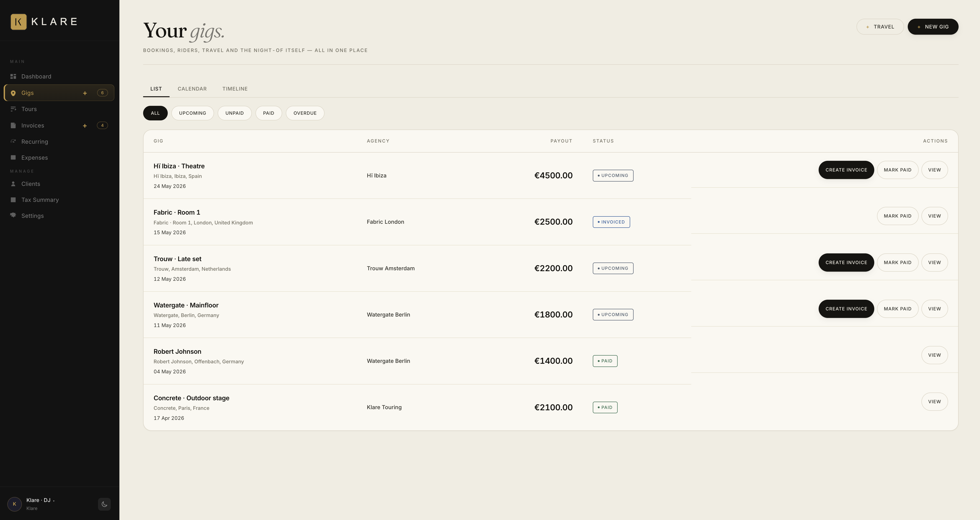
Task: View the Robert Johnson gig
Action: [934, 355]
